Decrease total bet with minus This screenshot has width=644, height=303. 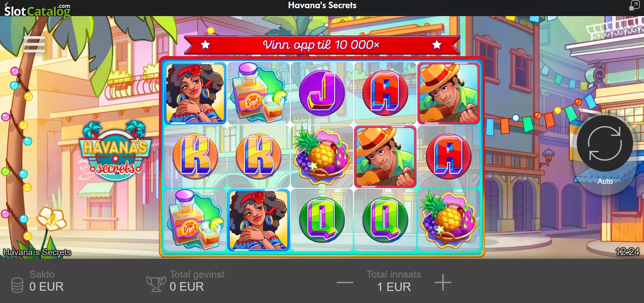click(x=345, y=282)
